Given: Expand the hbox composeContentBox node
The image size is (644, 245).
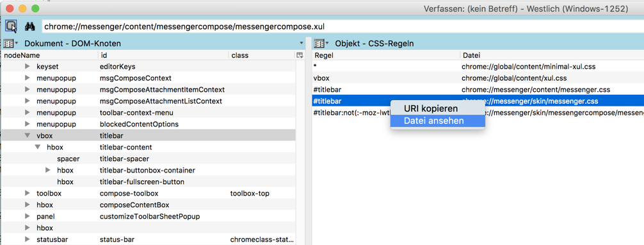Looking at the screenshot, I should (x=28, y=205).
